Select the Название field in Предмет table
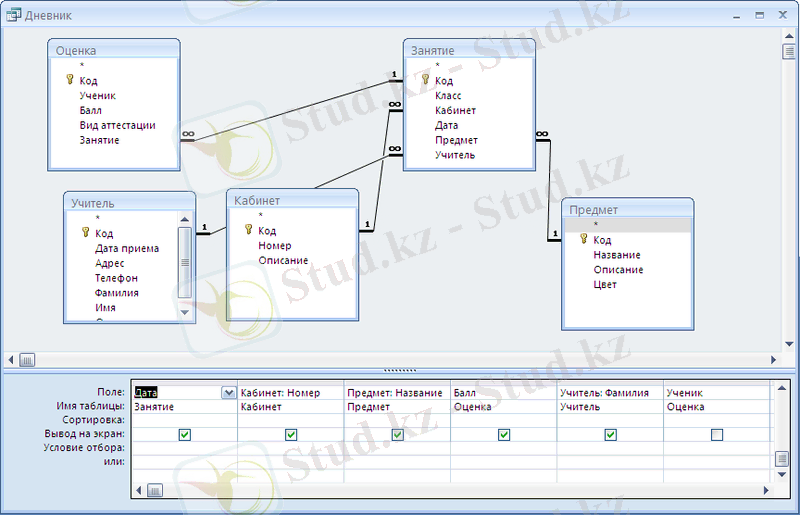The height and width of the screenshot is (515, 800). [x=617, y=255]
